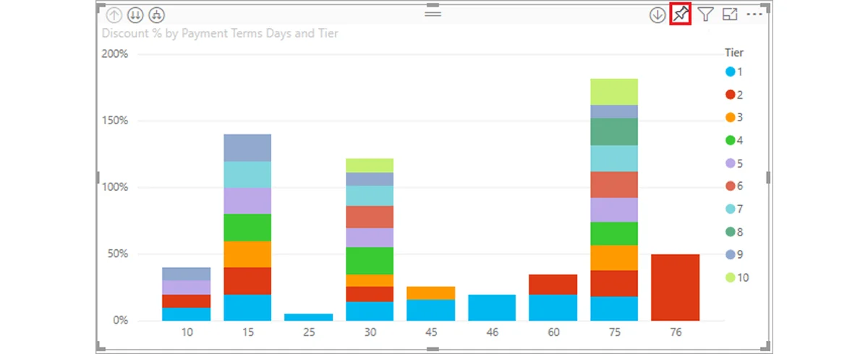The height and width of the screenshot is (354, 868).
Task: Click x-axis label 76
Action: click(676, 334)
